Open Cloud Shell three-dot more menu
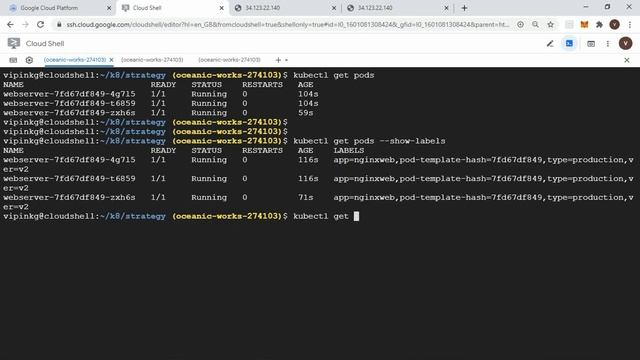 click(x=608, y=44)
